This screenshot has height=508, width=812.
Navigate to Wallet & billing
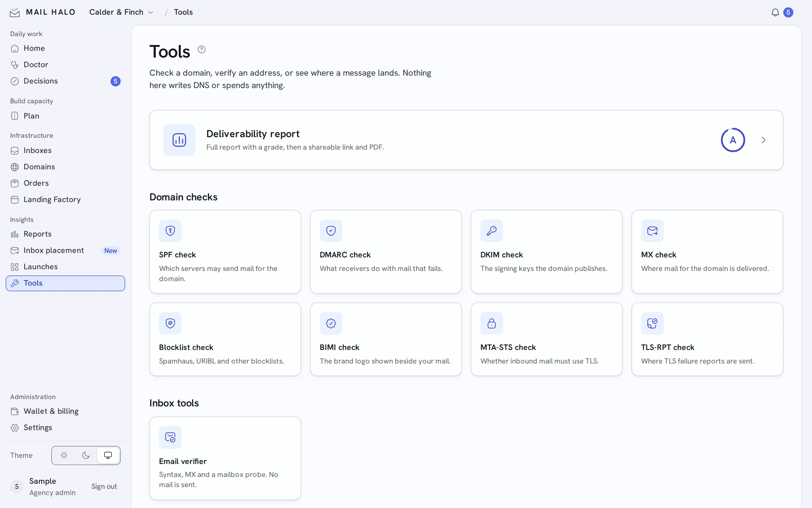[65, 411]
